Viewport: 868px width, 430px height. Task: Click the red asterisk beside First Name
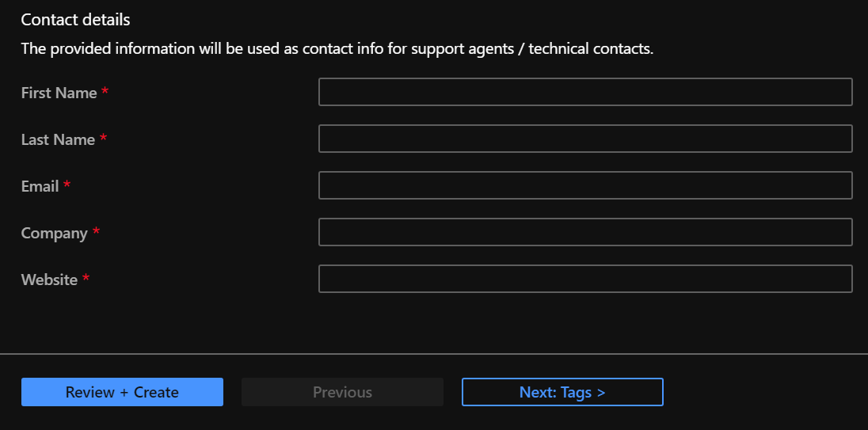(x=105, y=91)
